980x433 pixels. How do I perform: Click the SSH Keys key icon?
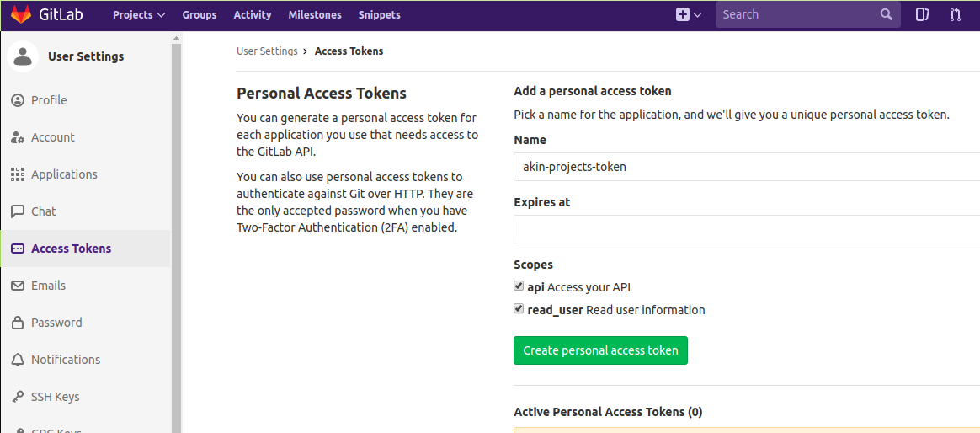click(x=18, y=397)
